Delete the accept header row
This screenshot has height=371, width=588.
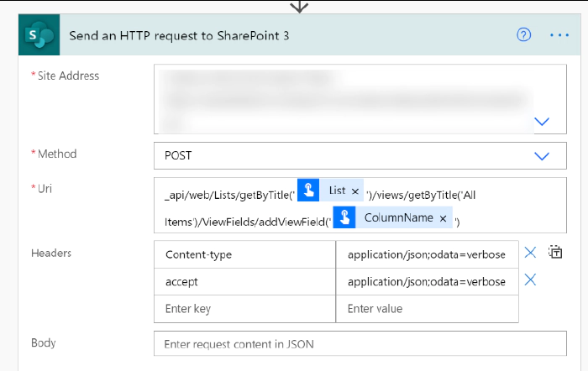click(x=530, y=280)
